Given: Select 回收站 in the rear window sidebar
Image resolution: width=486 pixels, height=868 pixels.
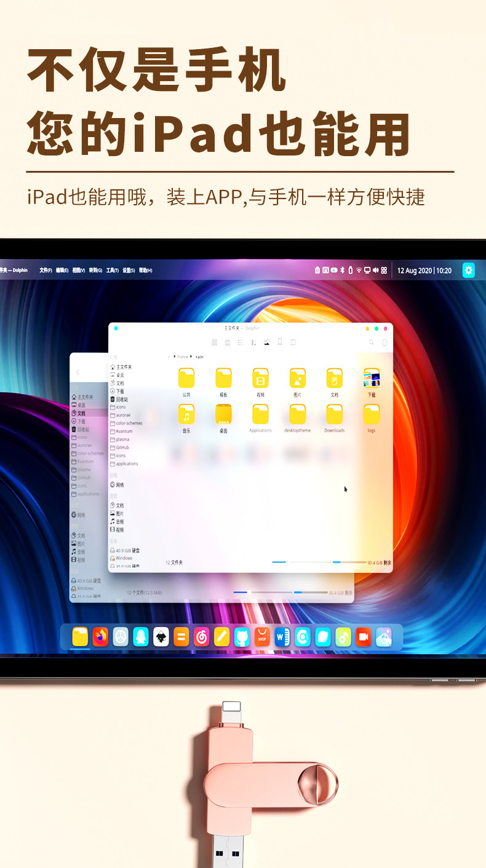Looking at the screenshot, I should [x=80, y=429].
